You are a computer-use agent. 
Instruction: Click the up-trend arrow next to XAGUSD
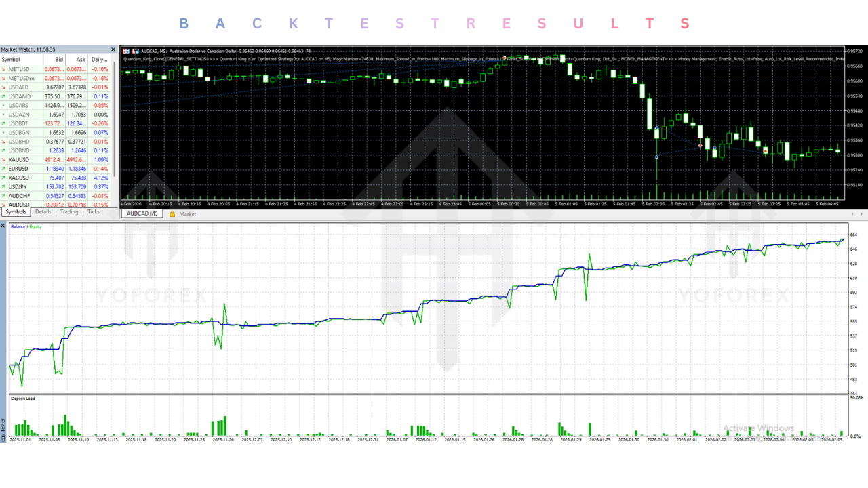point(5,178)
